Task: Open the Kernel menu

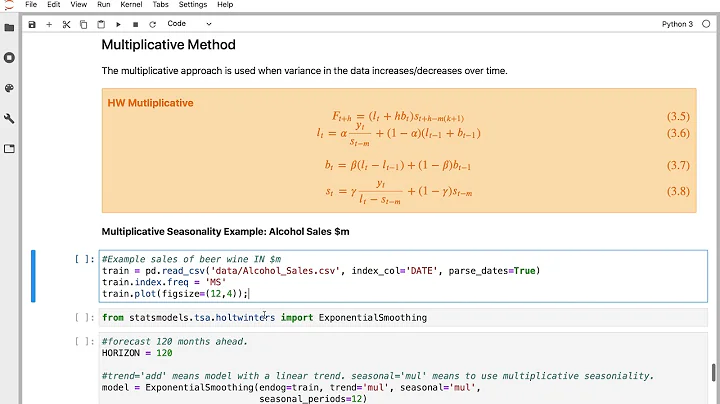Action: (131, 5)
